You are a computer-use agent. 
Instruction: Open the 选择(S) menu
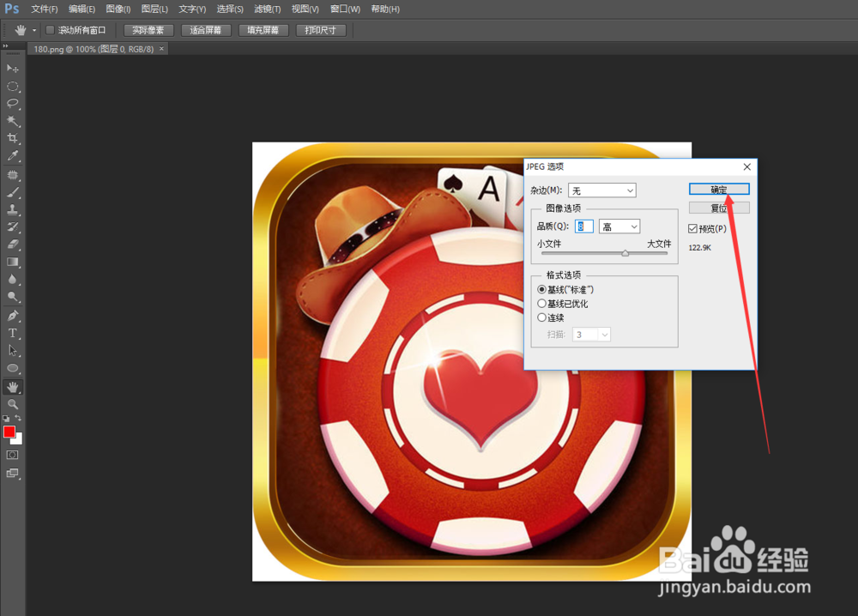230,9
